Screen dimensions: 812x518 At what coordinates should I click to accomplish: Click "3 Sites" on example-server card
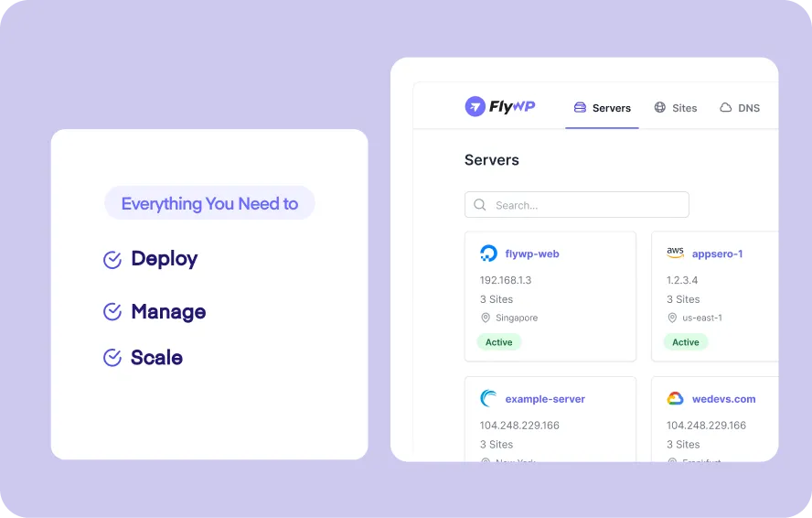coord(497,445)
